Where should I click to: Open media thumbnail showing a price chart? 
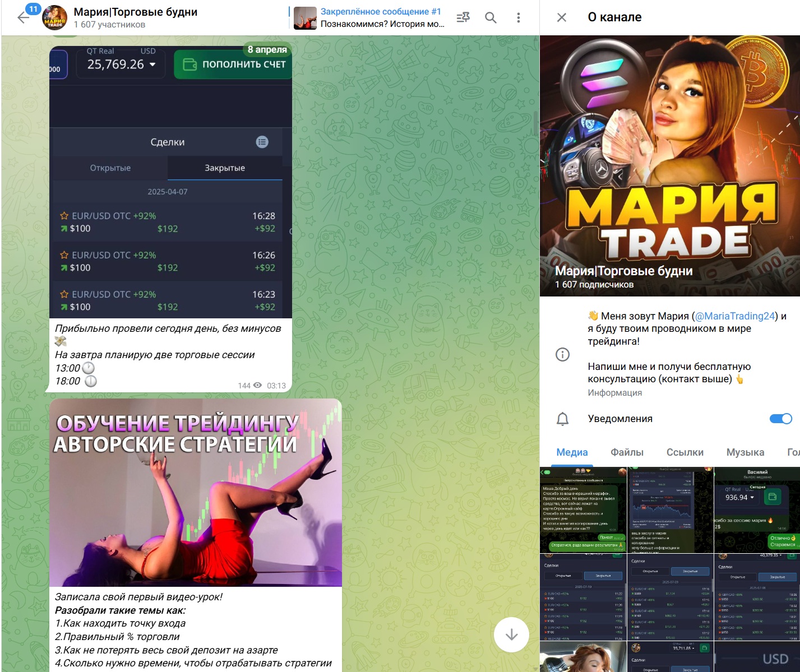(670, 509)
